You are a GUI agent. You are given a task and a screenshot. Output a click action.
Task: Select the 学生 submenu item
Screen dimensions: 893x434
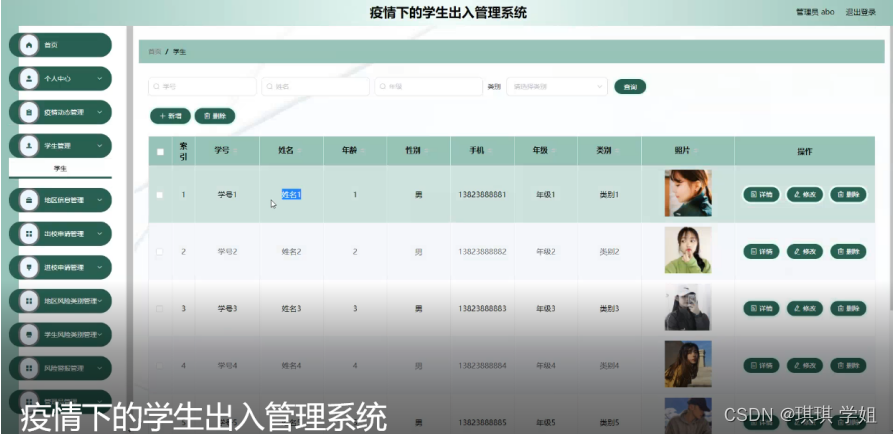click(60, 169)
